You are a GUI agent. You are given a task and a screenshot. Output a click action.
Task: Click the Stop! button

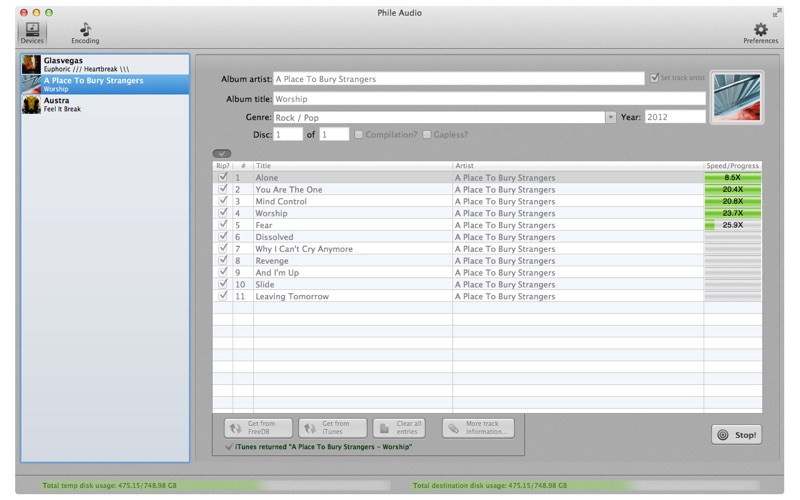click(737, 435)
